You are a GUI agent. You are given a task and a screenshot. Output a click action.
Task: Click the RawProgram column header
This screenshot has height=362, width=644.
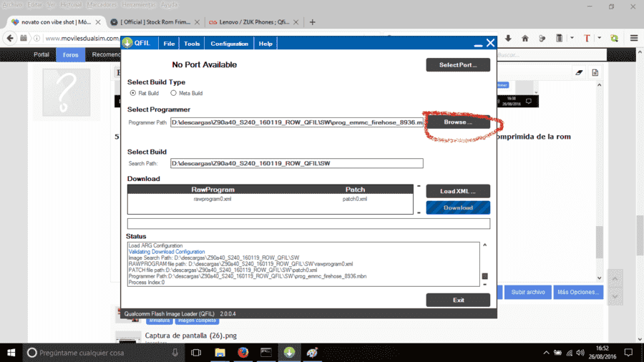(x=213, y=190)
